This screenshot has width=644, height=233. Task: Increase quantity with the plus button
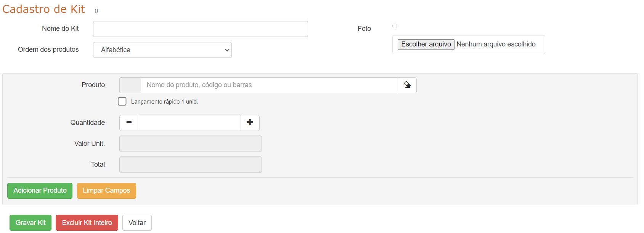(250, 123)
